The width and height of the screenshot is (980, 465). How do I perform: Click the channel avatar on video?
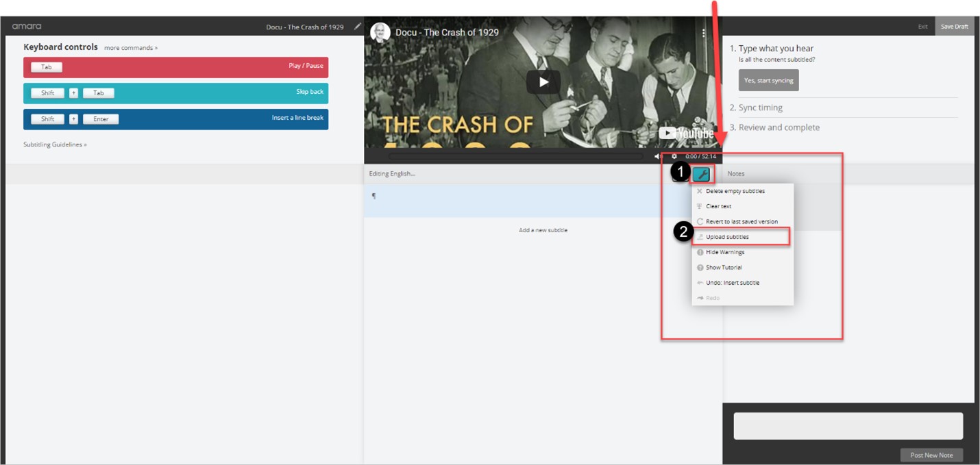(380, 32)
